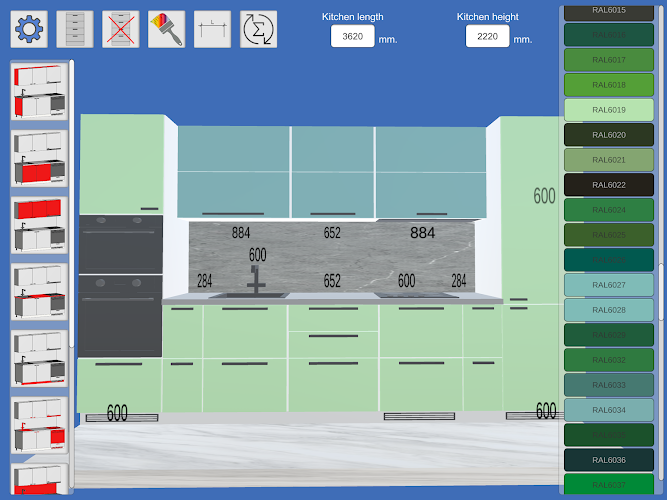Screen dimensions: 667x500
Task: Click the upper oven in the kitchen
Action: coord(121,244)
